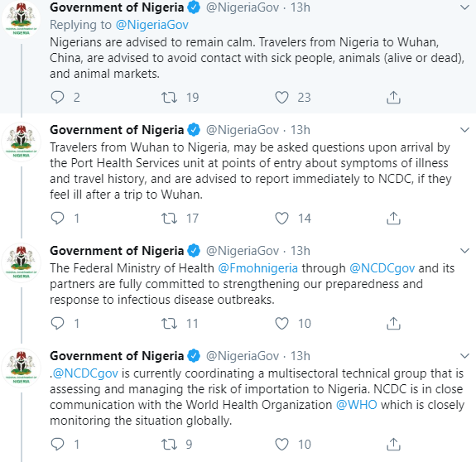
Task: Like the tweet with 14 likes
Action: 281,219
